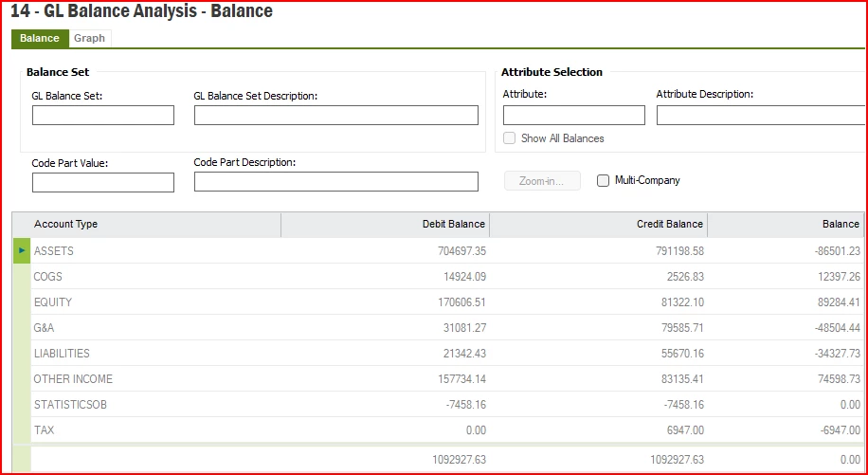This screenshot has width=868, height=475.
Task: Click the green row indicator arrow beside ASSETS
Action: tap(22, 251)
